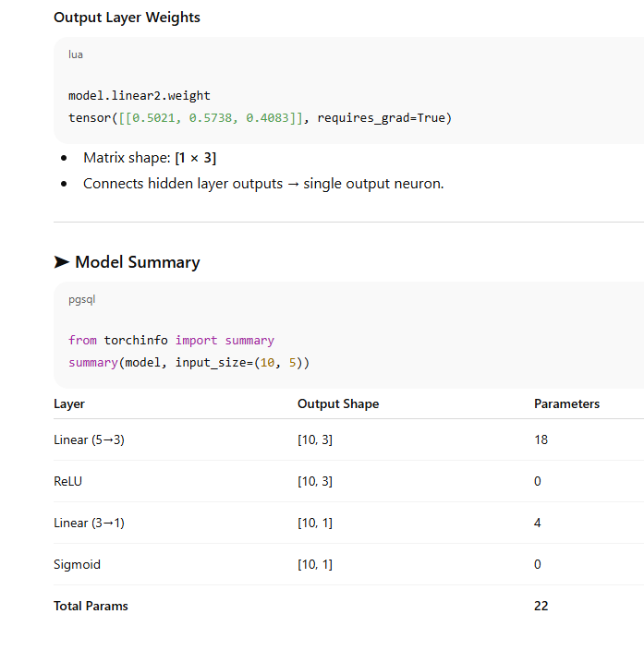Click the 'model.linear2.weight' code line
This screenshot has width=644, height=662.
pos(140,95)
